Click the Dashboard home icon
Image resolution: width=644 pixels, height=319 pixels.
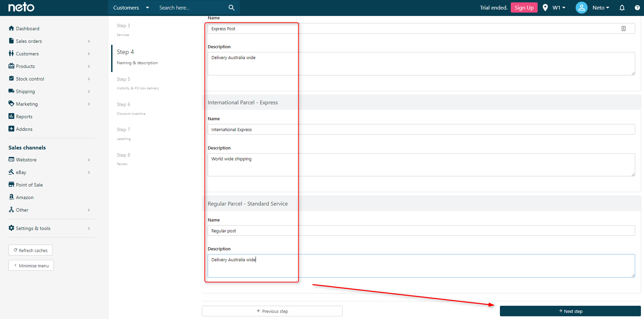click(x=11, y=28)
